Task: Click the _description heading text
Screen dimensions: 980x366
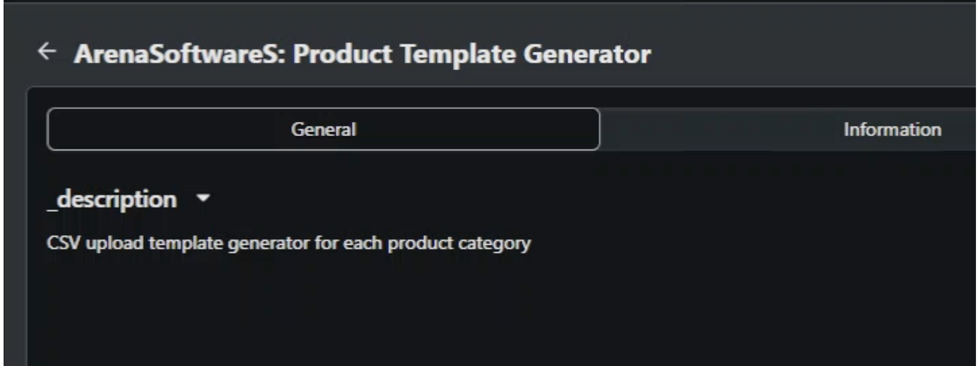Action: click(112, 199)
